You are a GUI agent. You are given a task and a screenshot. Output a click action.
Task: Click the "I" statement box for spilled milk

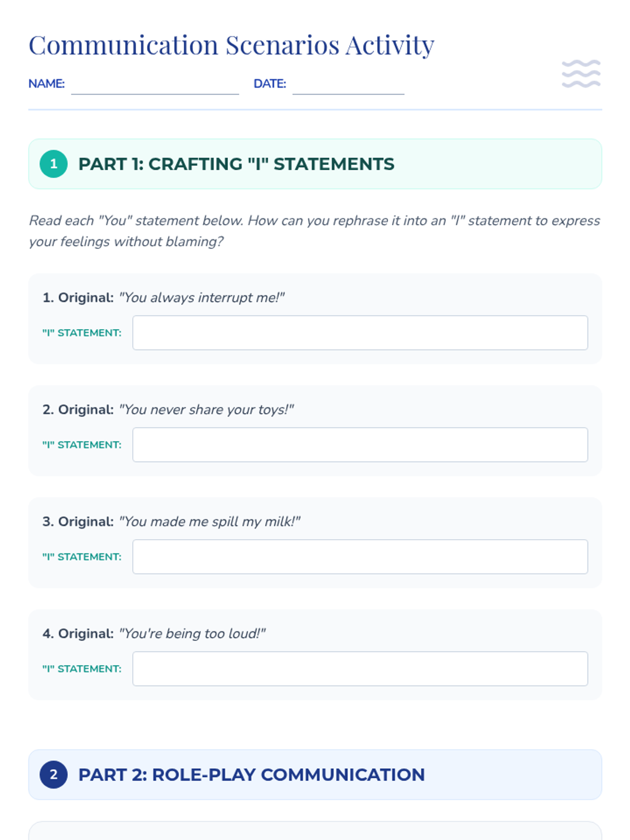(x=360, y=556)
